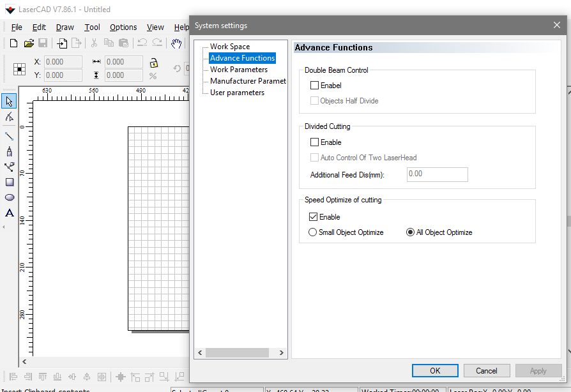This screenshot has width=571, height=392.
Task: Enable Double Beam Control checkbox
Action: [314, 86]
